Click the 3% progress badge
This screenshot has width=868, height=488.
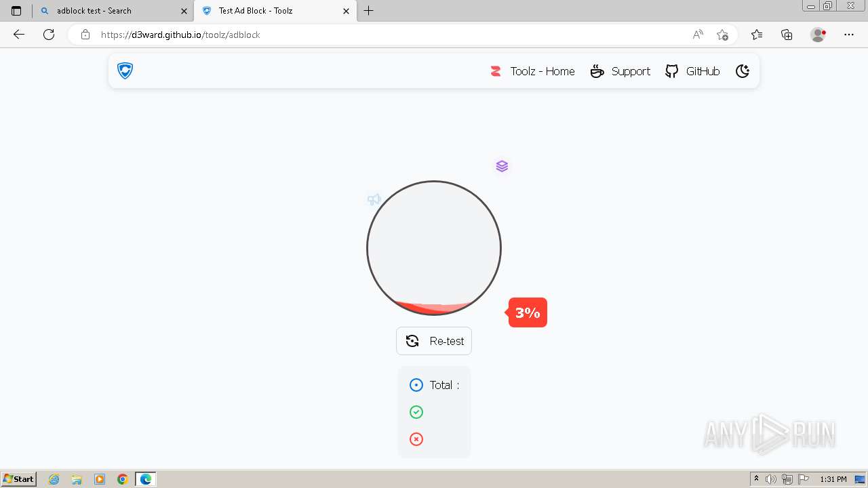528,312
